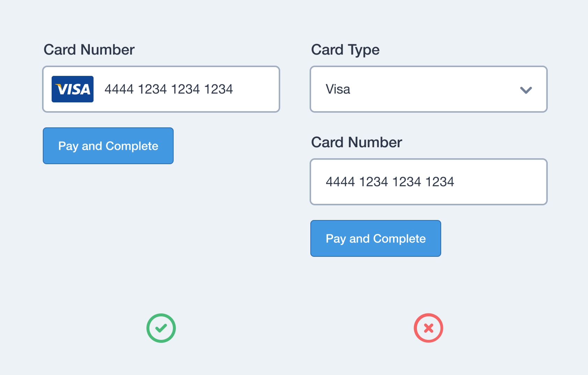This screenshot has height=375, width=588.
Task: Click digits 4444 in the field without logo
Action: click(x=340, y=182)
